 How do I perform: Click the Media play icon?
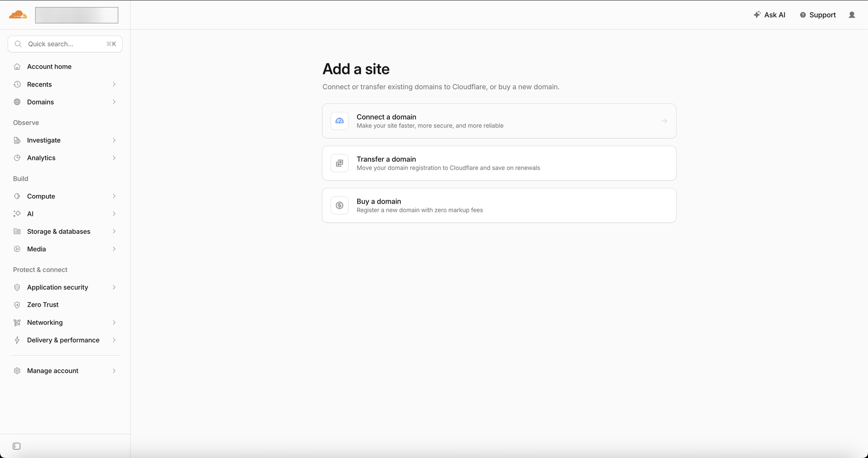17,249
